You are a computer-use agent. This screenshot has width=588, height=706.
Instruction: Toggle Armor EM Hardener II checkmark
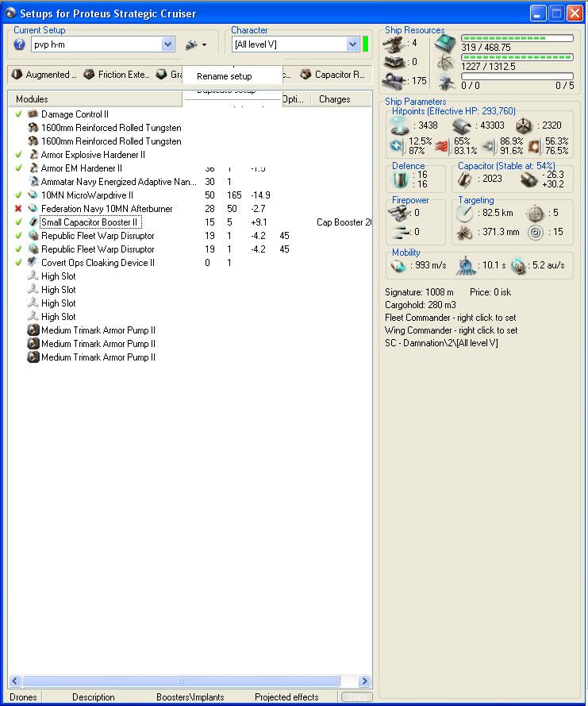[18, 168]
